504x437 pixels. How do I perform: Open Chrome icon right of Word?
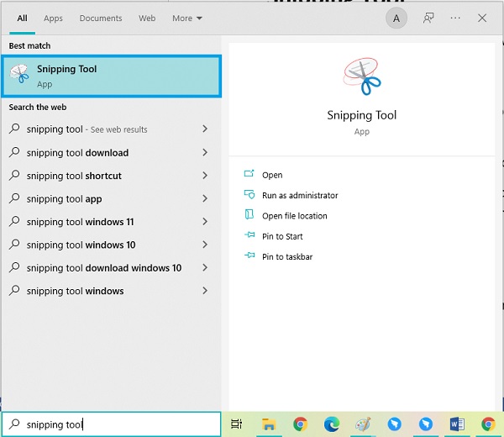[488, 424]
